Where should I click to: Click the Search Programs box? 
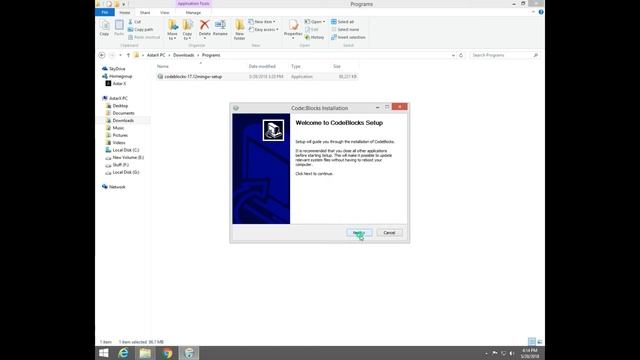pos(504,55)
